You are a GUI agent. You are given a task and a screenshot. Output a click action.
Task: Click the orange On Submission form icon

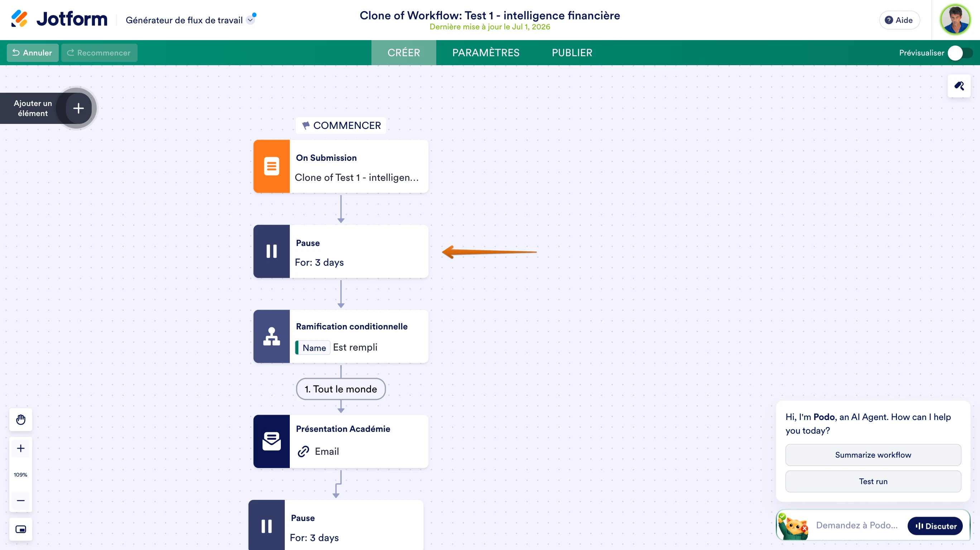272,166
